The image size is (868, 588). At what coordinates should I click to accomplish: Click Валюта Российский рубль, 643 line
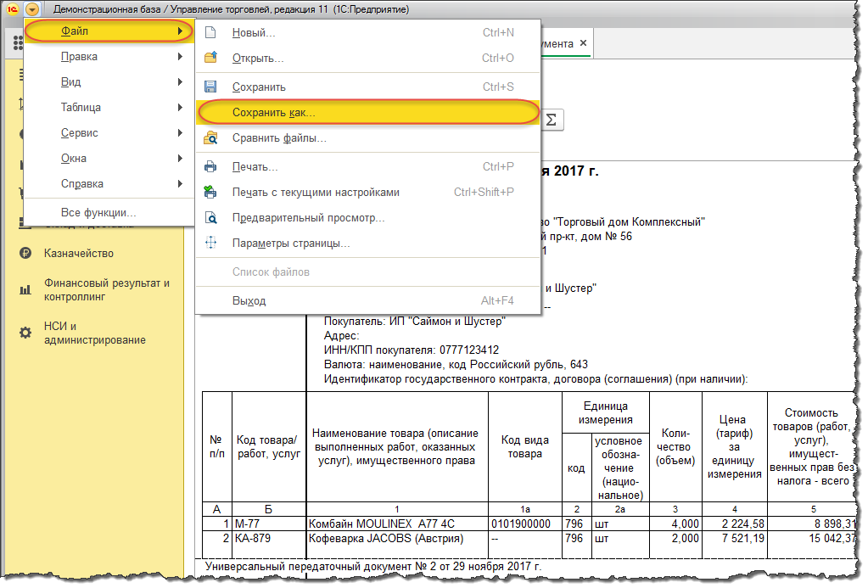click(x=456, y=364)
